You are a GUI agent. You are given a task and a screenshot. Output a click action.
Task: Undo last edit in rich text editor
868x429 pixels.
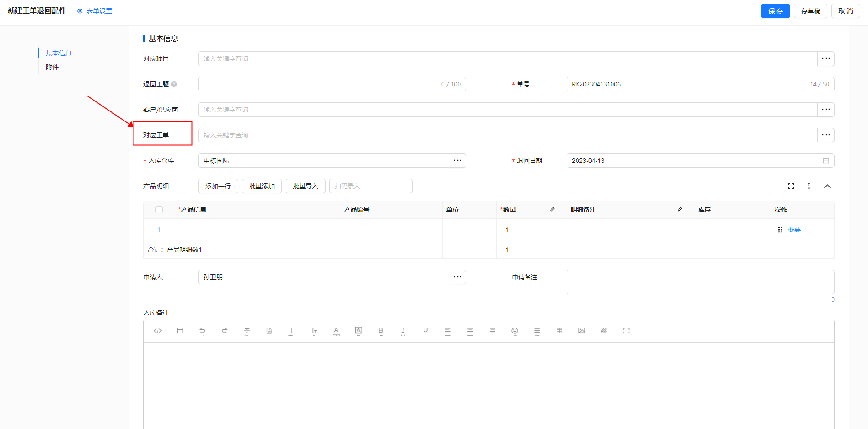coord(202,331)
